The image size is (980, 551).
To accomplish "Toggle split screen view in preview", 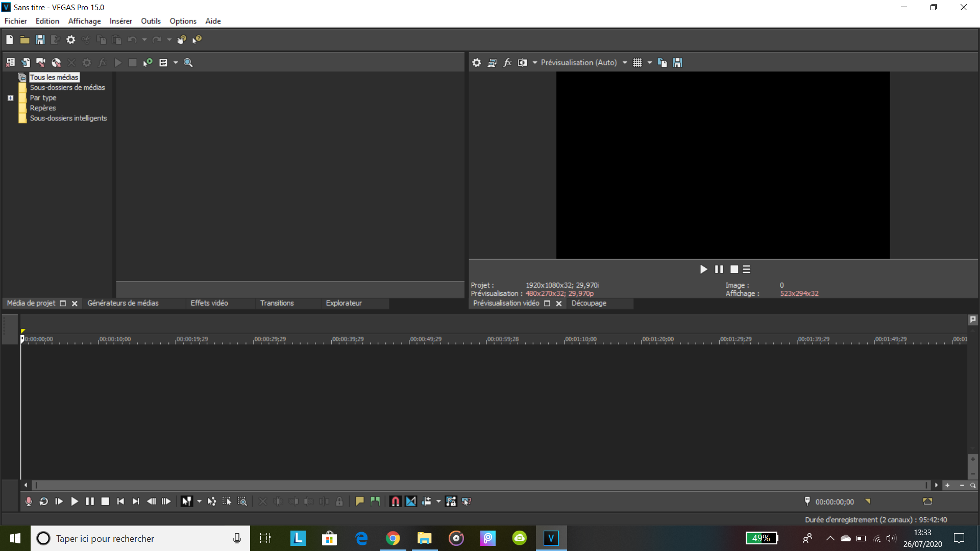I will pos(523,63).
